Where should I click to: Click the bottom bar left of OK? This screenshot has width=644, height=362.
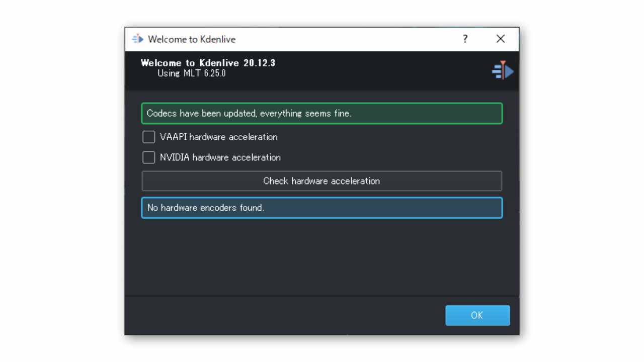[282, 315]
